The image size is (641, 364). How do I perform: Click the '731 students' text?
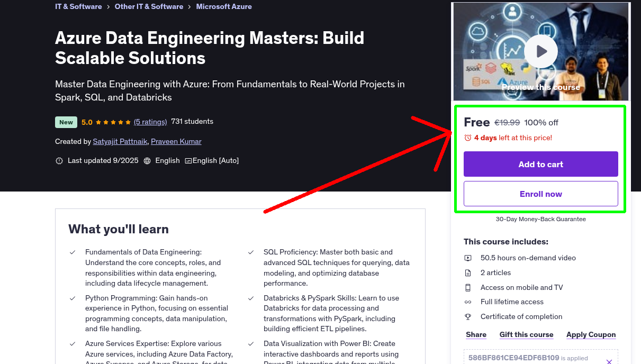click(192, 122)
